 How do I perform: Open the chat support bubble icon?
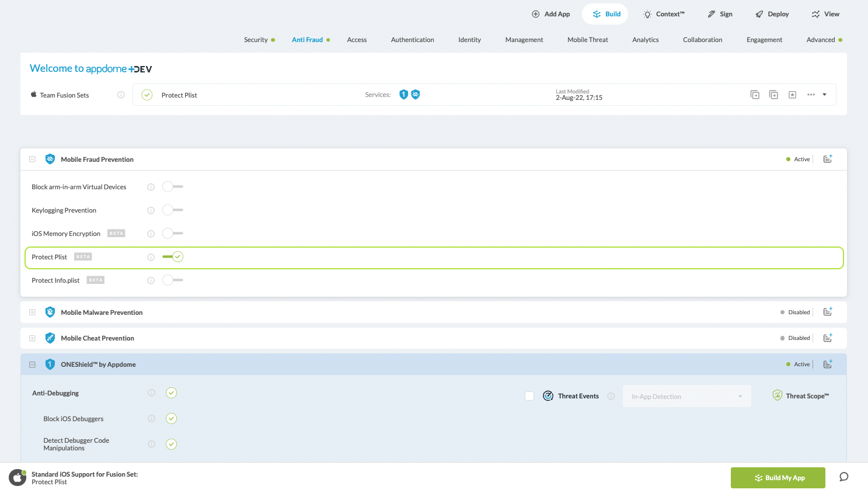click(843, 477)
